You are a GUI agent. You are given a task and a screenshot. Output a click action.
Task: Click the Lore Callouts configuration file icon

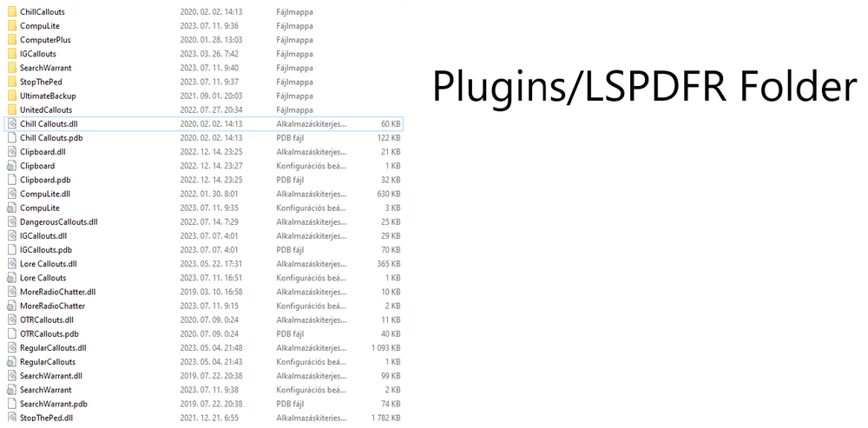pos(11,278)
